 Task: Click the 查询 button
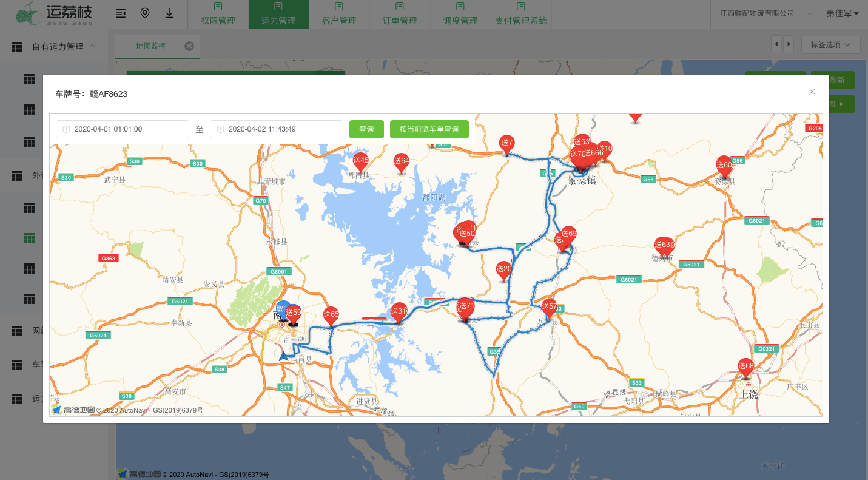[x=366, y=129]
